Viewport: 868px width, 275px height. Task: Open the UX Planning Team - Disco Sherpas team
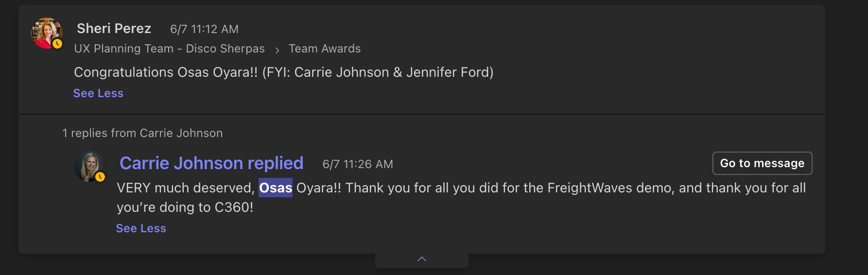coord(169,49)
